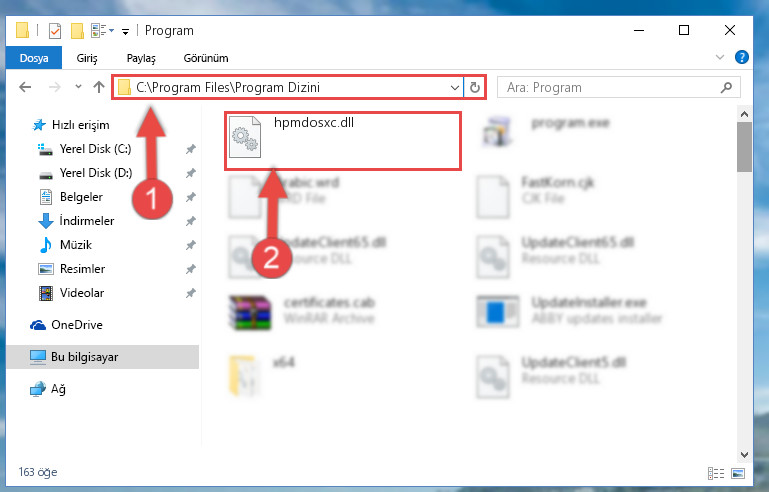Click the 163 öğe item count
Screen dimensions: 769x492
tap(38, 472)
